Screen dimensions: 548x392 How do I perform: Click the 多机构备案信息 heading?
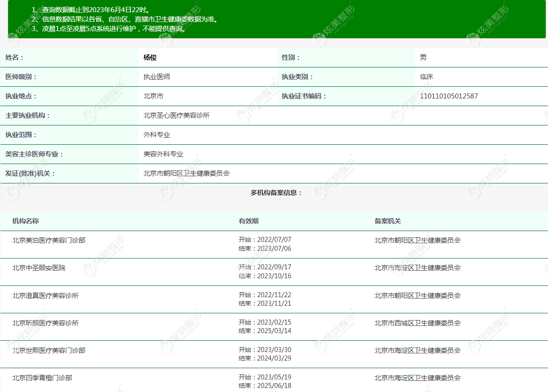click(x=276, y=193)
